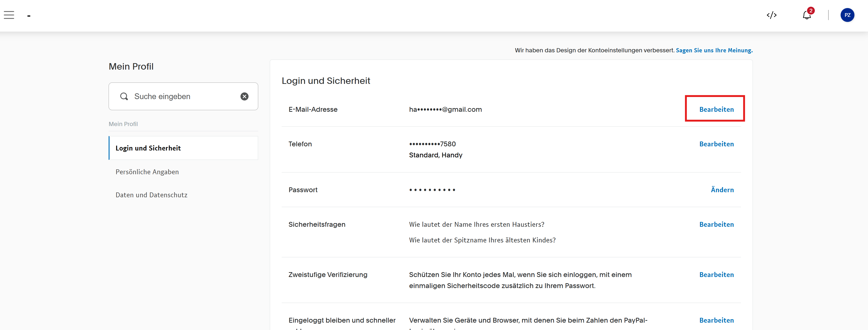868x330 pixels.
Task: Click the Mein Profil breadcrumb label
Action: (123, 124)
